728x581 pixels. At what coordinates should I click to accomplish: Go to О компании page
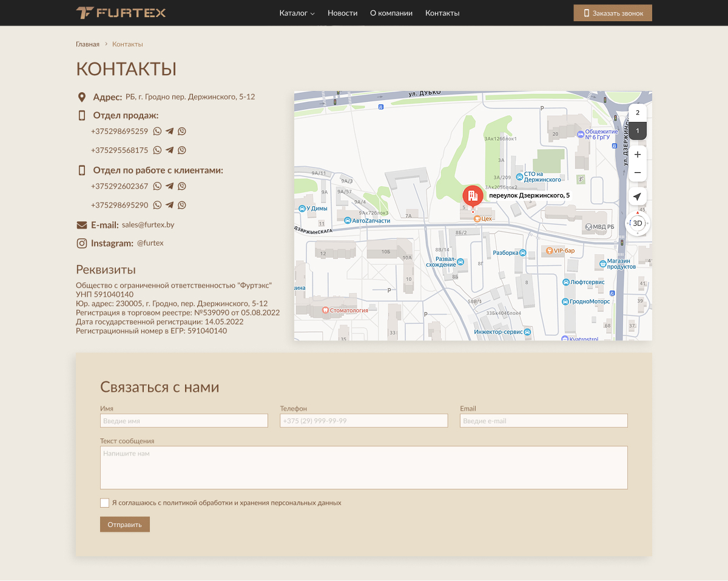coord(391,13)
